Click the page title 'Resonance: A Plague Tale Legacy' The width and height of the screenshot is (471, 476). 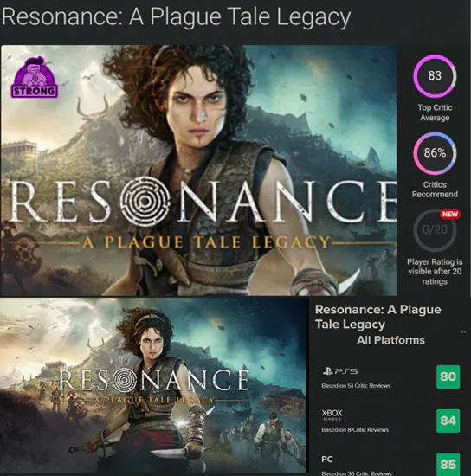176,16
